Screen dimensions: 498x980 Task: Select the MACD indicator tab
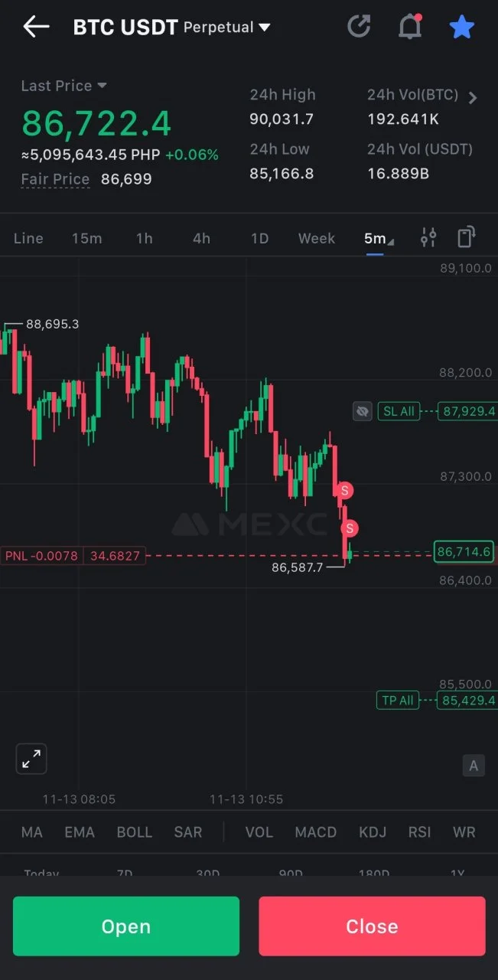point(316,832)
